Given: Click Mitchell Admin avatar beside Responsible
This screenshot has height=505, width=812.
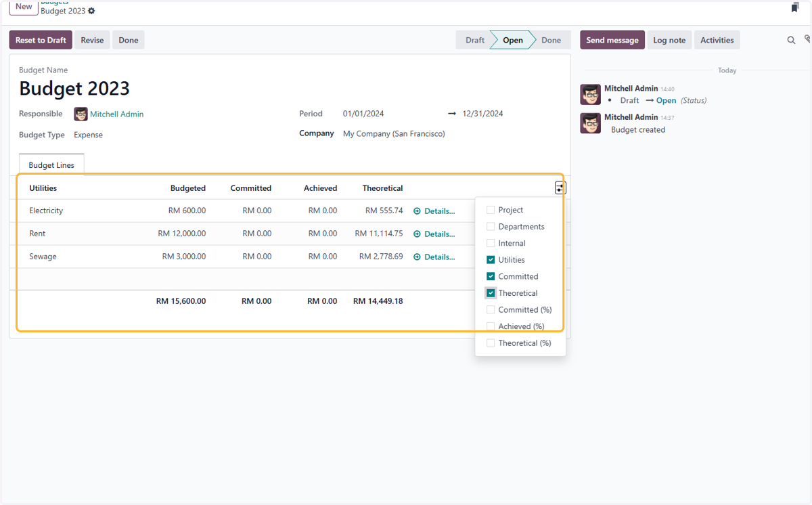Looking at the screenshot, I should (81, 114).
